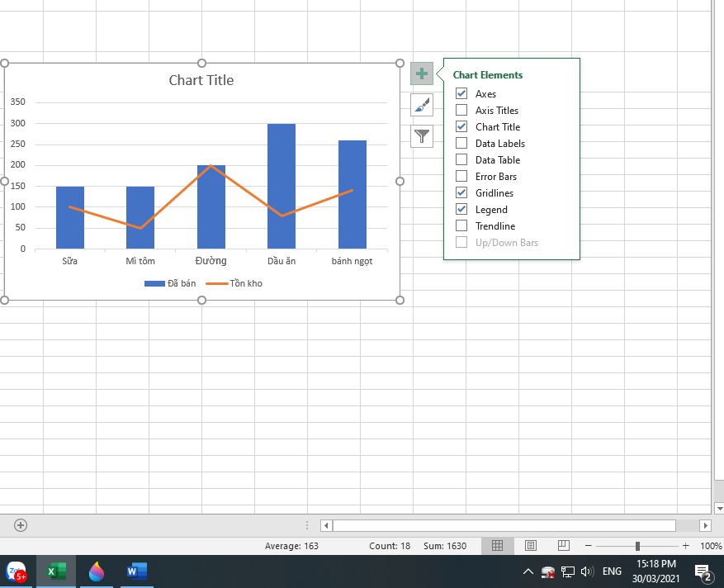Click the green plus Chart Elements button
Viewport: 724px width, 588px height.
[x=422, y=73]
